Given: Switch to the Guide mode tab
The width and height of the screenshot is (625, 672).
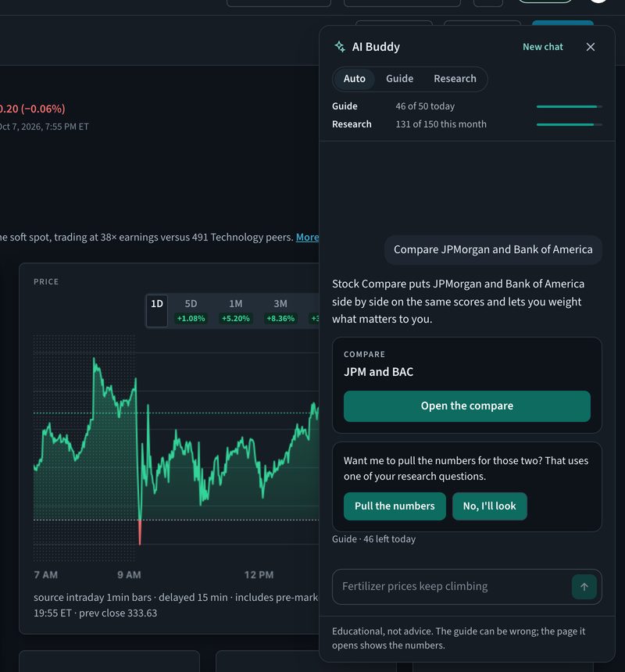Looking at the screenshot, I should (399, 79).
